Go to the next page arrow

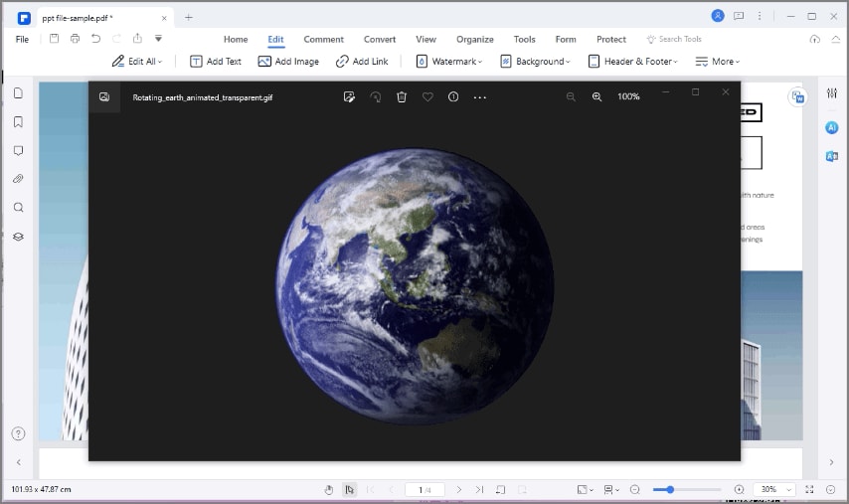tap(459, 489)
